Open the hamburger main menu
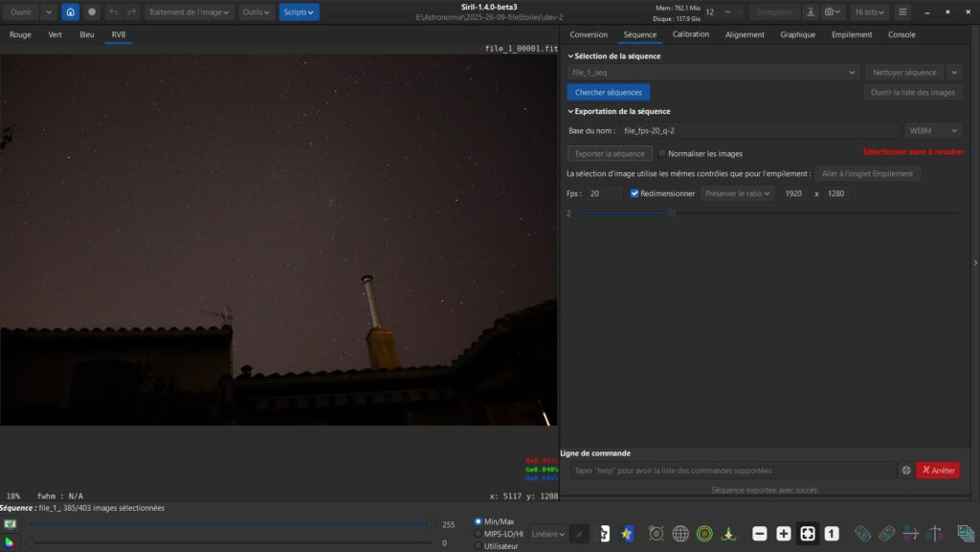This screenshot has height=552, width=980. tap(902, 12)
